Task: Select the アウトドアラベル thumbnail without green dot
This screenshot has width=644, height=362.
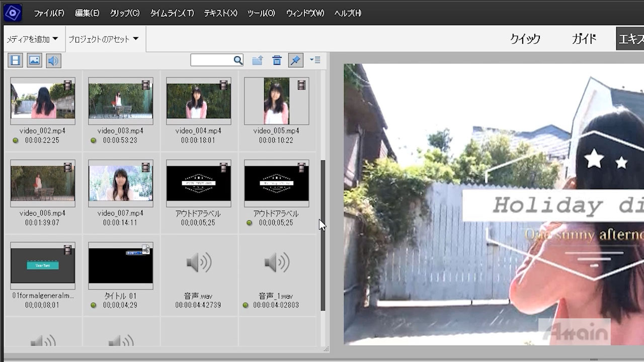Action: 199,183
